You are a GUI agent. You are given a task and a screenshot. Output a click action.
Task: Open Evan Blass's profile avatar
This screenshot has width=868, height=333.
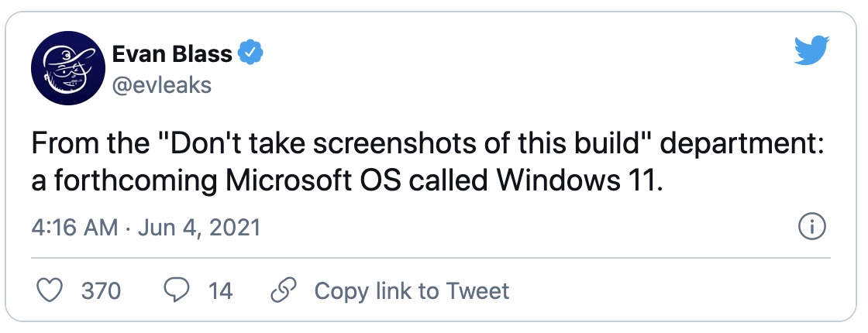coord(67,68)
